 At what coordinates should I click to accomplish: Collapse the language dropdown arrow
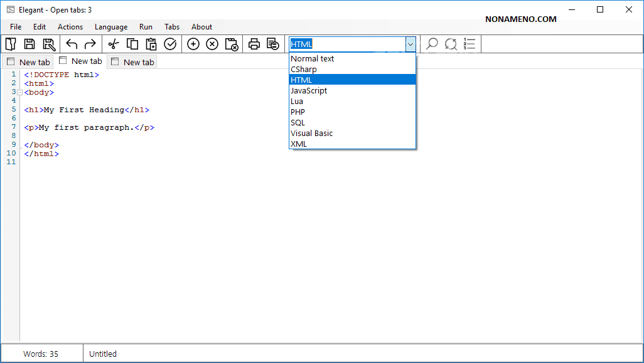411,44
